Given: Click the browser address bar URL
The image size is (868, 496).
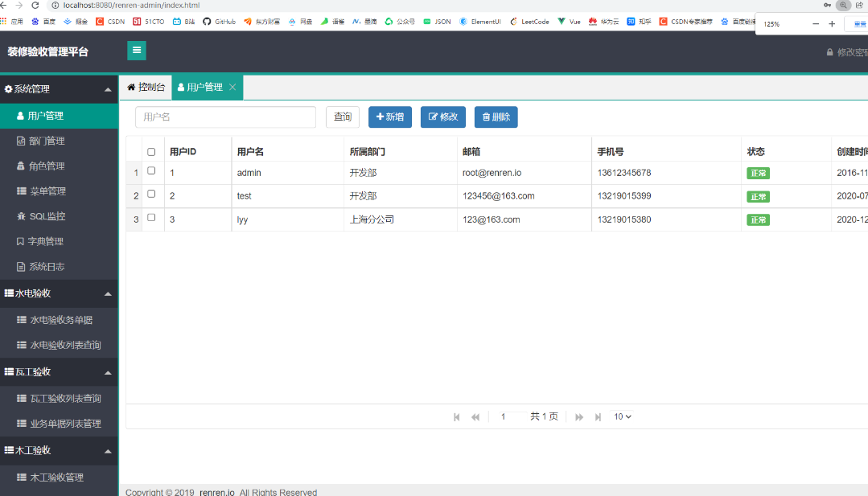Looking at the screenshot, I should [132, 5].
